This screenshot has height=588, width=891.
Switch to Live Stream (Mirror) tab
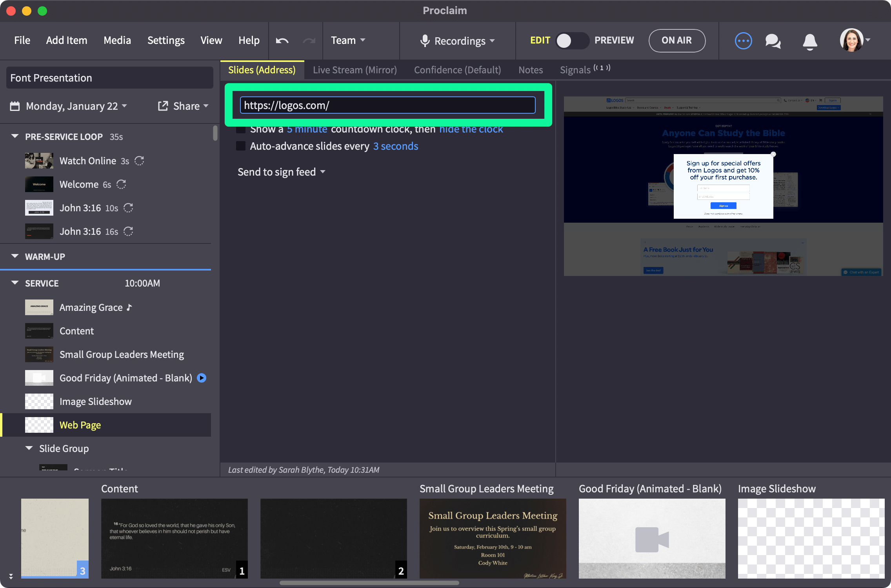[355, 70]
